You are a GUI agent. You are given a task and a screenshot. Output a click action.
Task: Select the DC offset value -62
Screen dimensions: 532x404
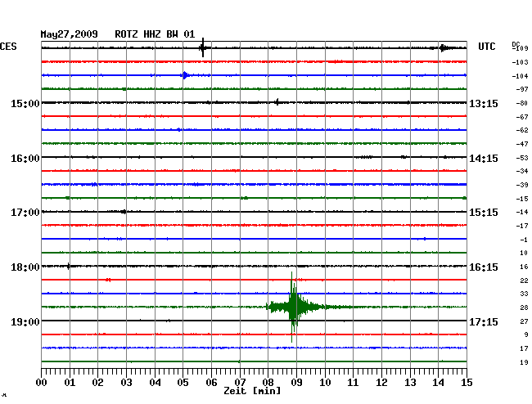tap(522, 130)
